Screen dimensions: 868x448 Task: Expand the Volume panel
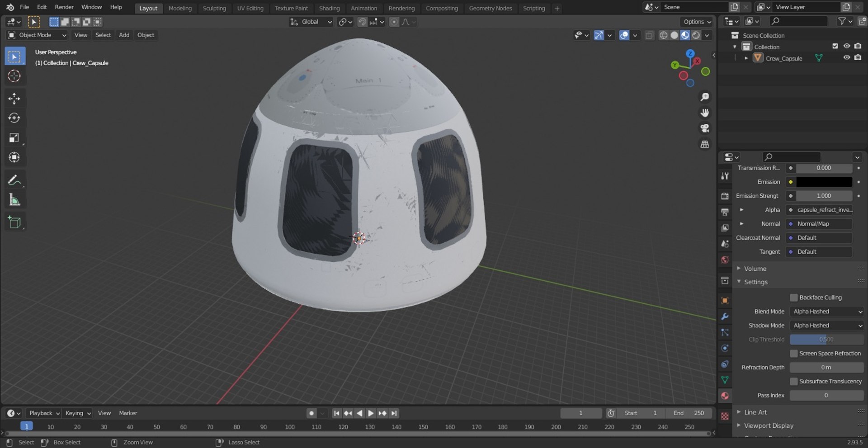click(x=755, y=269)
